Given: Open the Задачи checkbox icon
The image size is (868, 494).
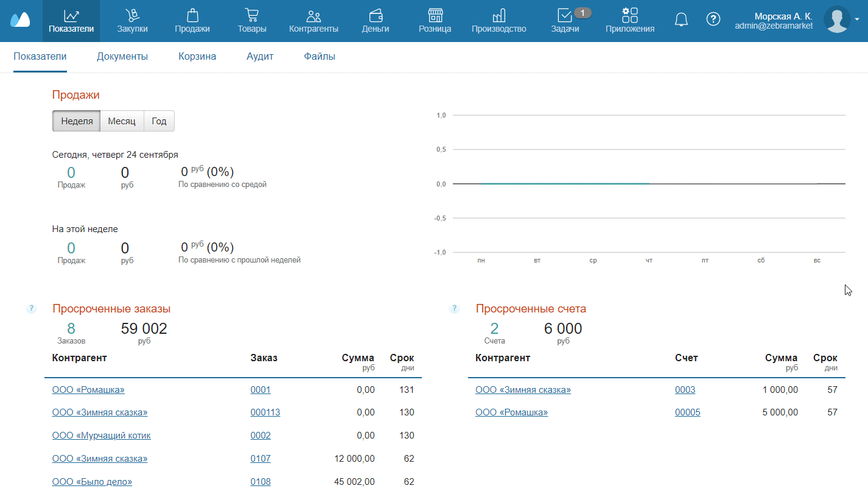Looking at the screenshot, I should click(x=564, y=16).
